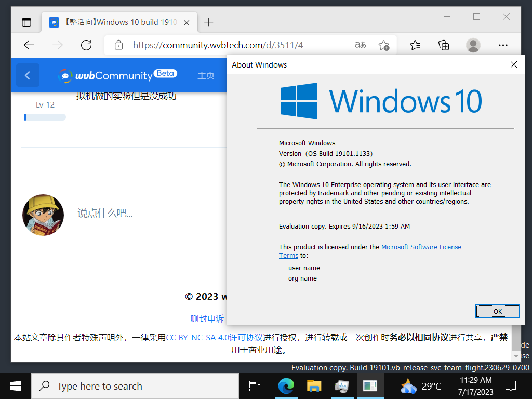Click Microsoft Edge taskbar icon
Screen dimensions: 532x399
286,386
